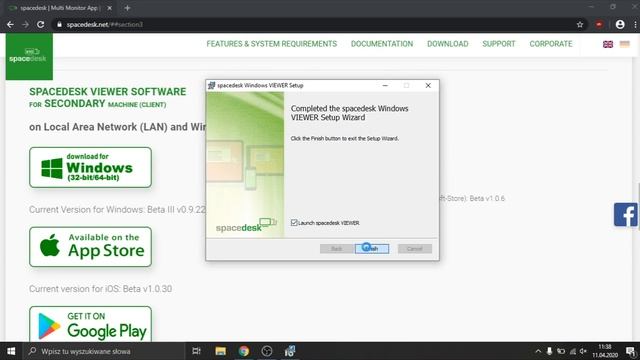Switch site language to English flag

tap(608, 44)
